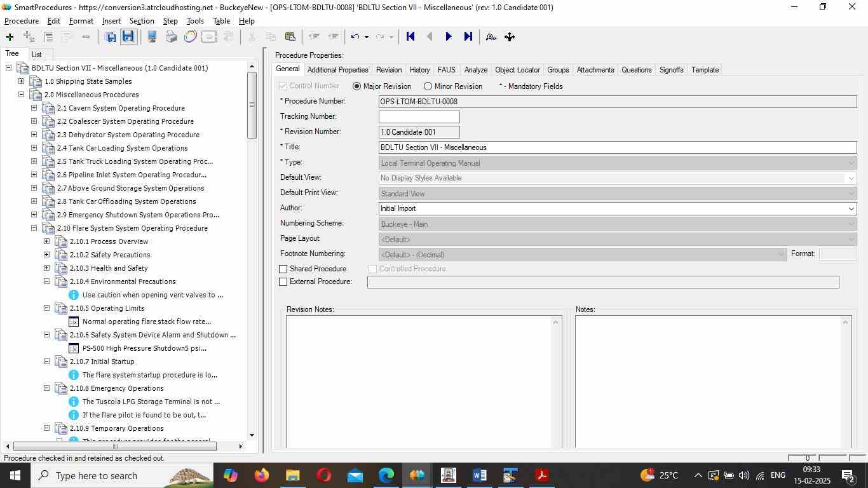Check the Shared Procedure checkbox
This screenshot has width=868, height=488.
pos(283,269)
